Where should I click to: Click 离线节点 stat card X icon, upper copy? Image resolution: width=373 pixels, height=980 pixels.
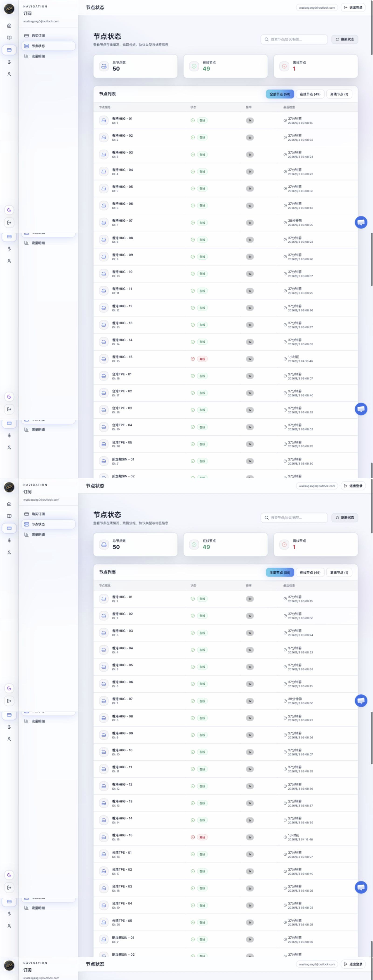click(284, 66)
